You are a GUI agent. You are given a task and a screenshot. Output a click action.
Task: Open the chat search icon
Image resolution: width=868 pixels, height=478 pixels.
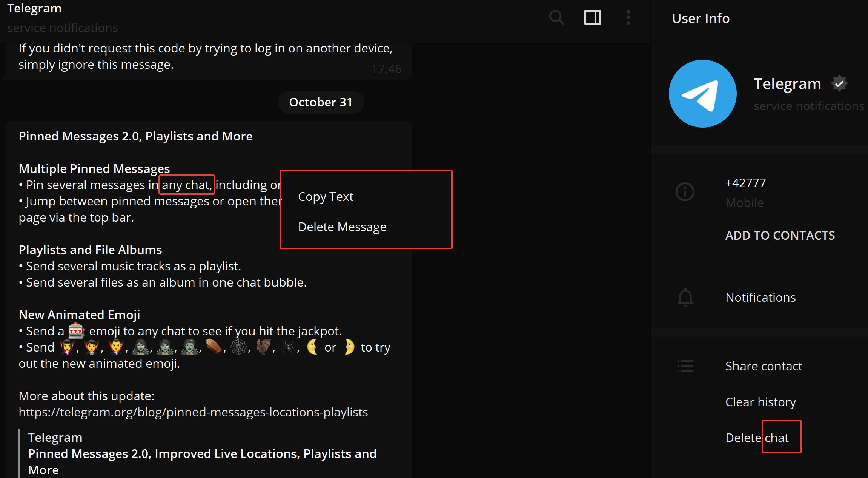coord(556,17)
